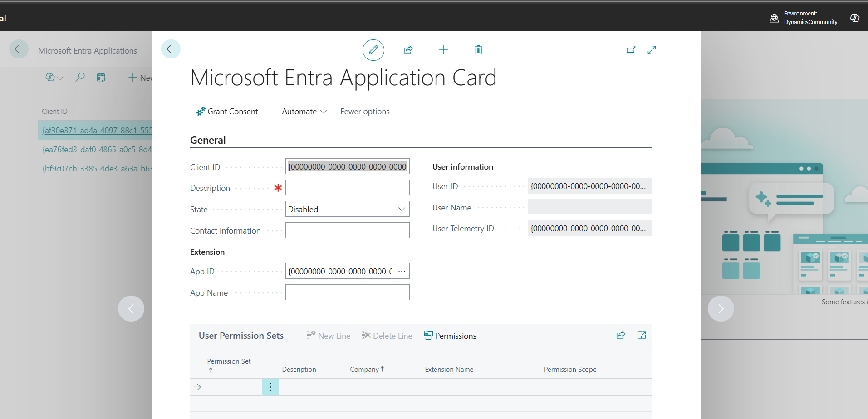Image resolution: width=868 pixels, height=419 pixels.
Task: Click the Environment DynamicsCommunity indicator
Action: tap(804, 18)
